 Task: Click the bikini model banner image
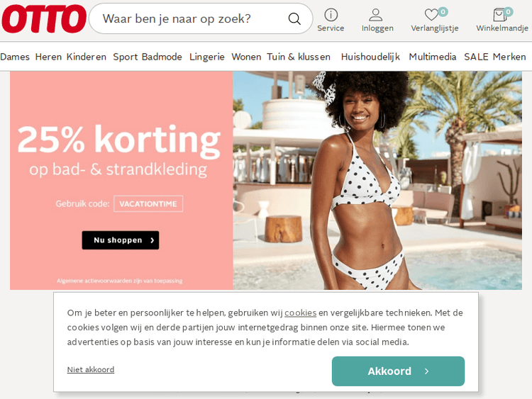point(377,180)
